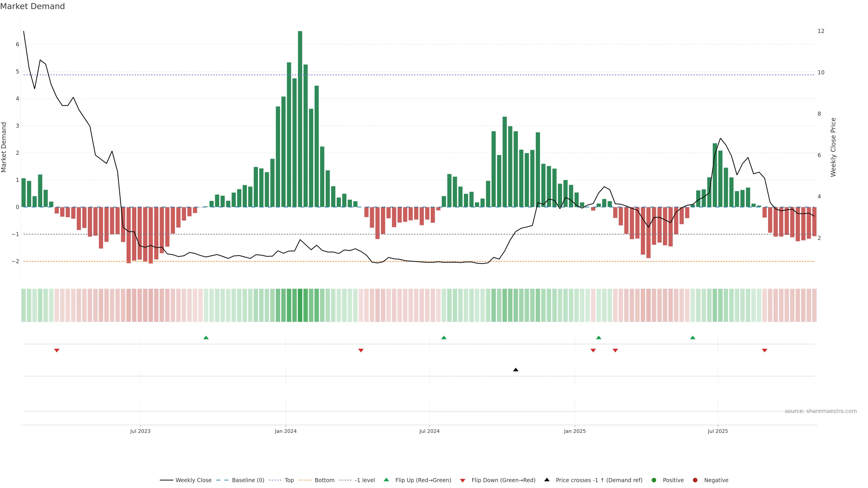Click the green flip-up marker after Jul 2024
The image size is (868, 488).
coord(444,338)
